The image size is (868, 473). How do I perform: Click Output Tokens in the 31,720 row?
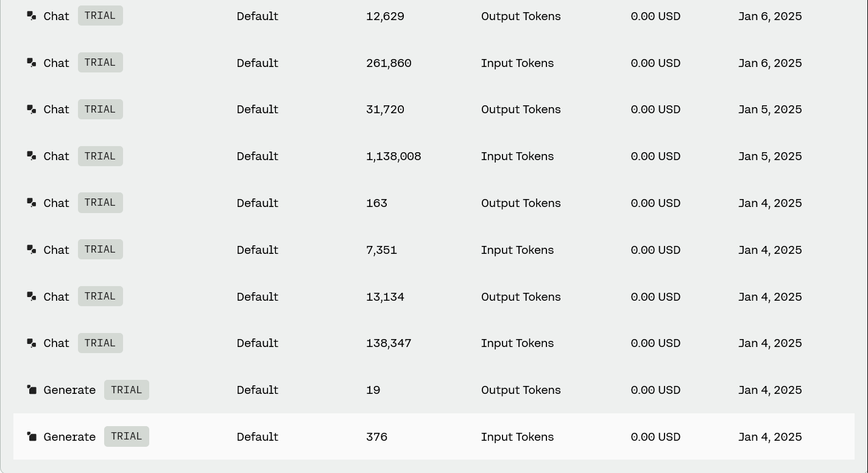521,110
